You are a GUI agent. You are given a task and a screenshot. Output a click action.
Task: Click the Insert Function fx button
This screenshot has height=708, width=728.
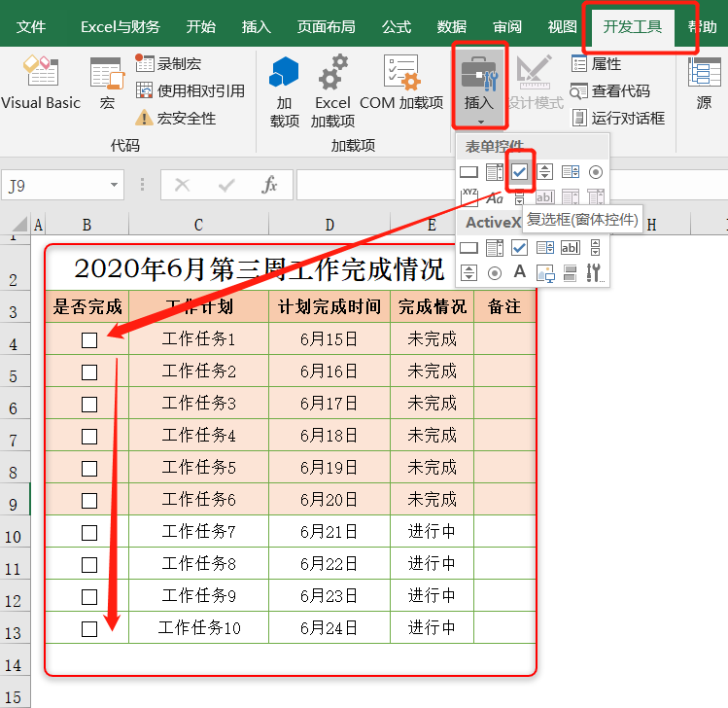click(x=269, y=185)
